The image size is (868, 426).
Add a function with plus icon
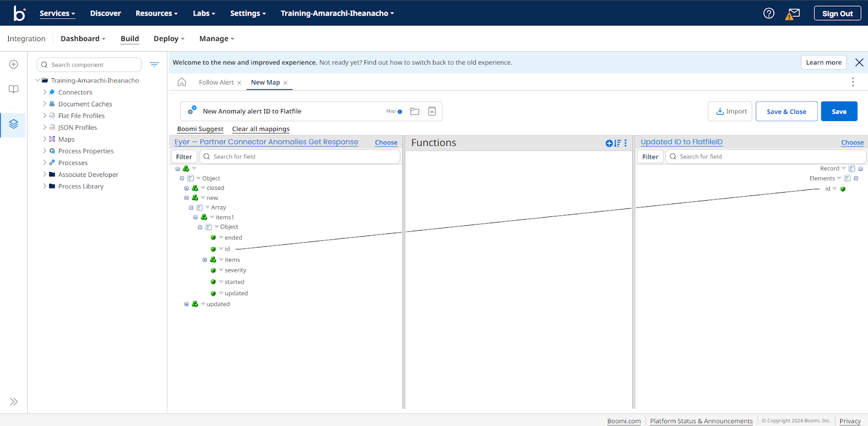pos(609,143)
